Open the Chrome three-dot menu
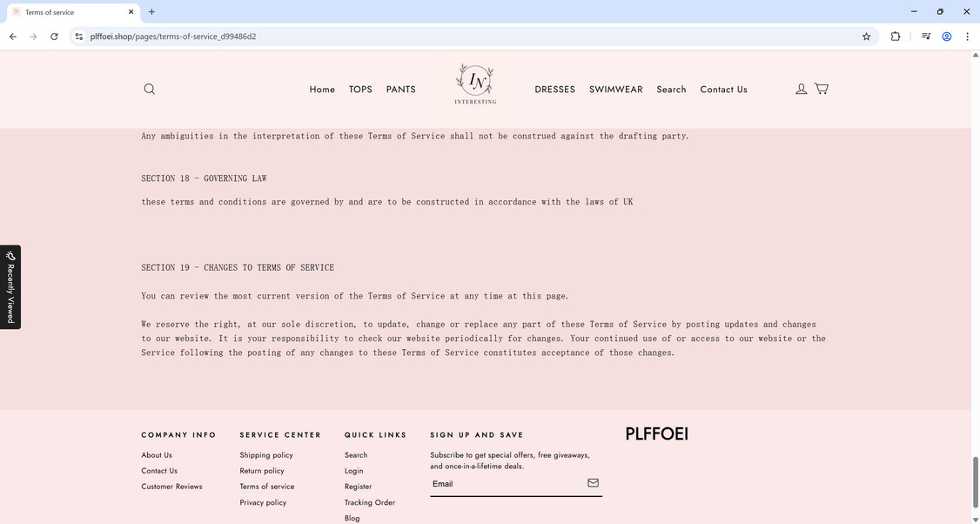The height and width of the screenshot is (524, 980). coord(968,37)
